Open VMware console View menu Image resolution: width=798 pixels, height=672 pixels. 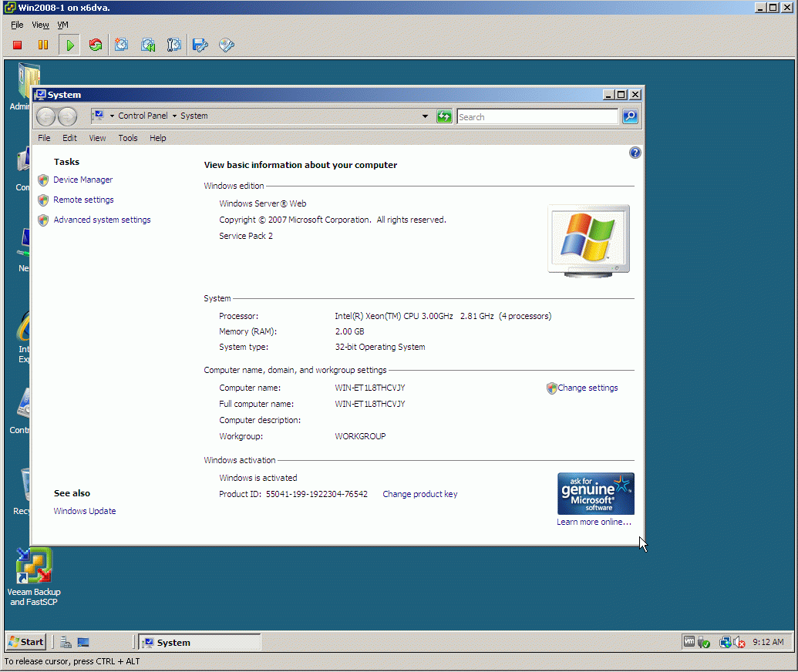click(40, 25)
